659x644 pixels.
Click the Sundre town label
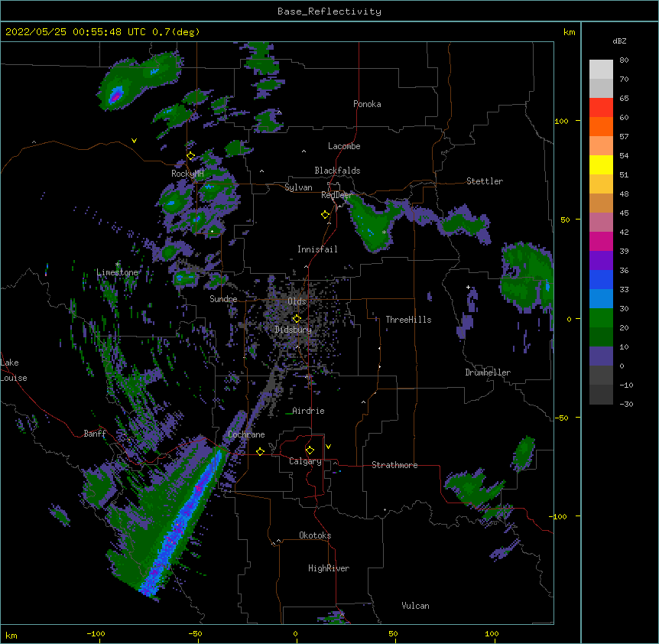pos(223,299)
